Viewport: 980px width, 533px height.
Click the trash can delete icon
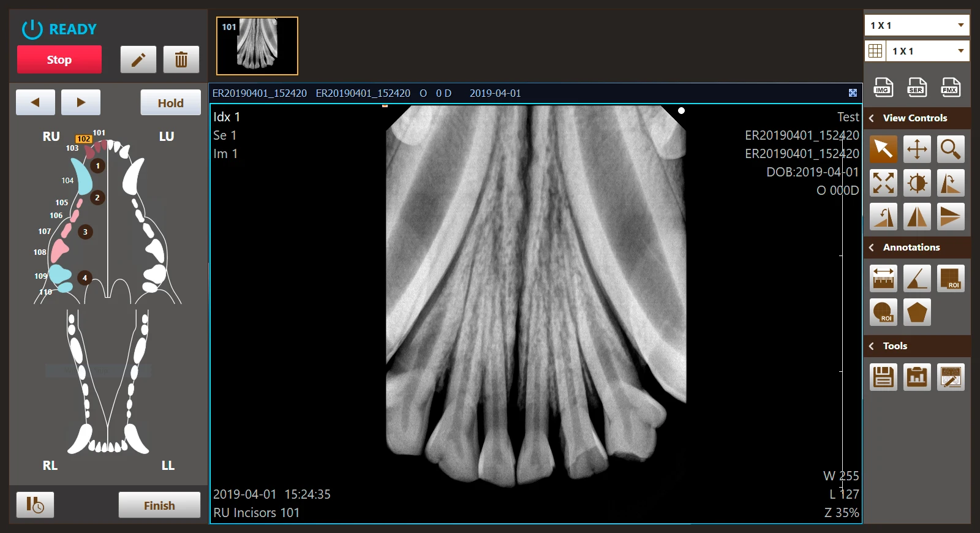pos(181,59)
